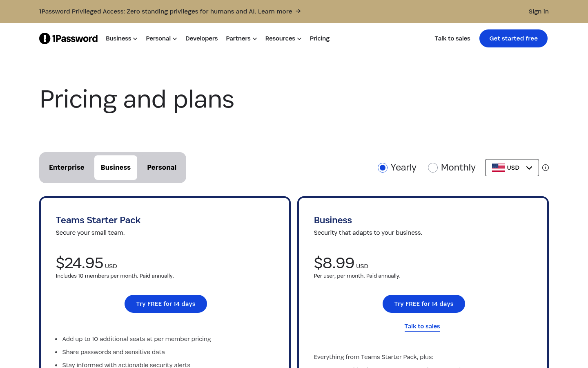Click the $24.95 price text
588x368 pixels.
pos(80,263)
